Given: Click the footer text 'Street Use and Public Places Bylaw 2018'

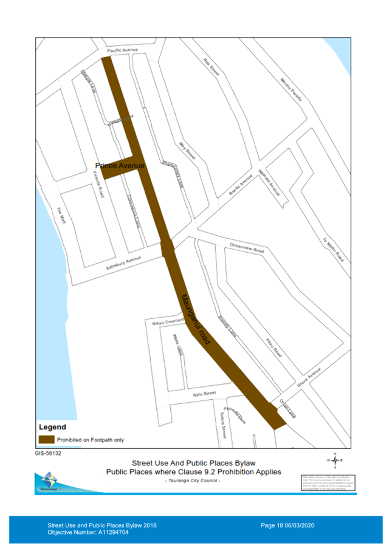Looking at the screenshot, I should pyautogui.click(x=102, y=525).
